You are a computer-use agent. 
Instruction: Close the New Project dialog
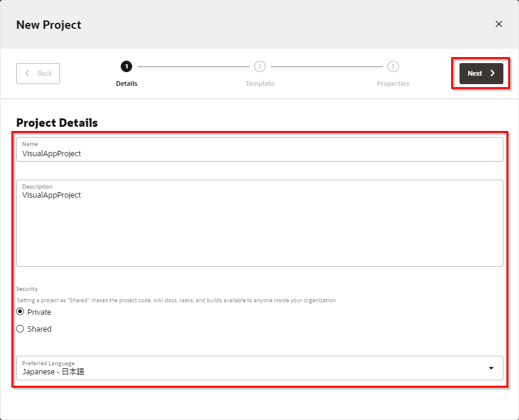click(499, 24)
